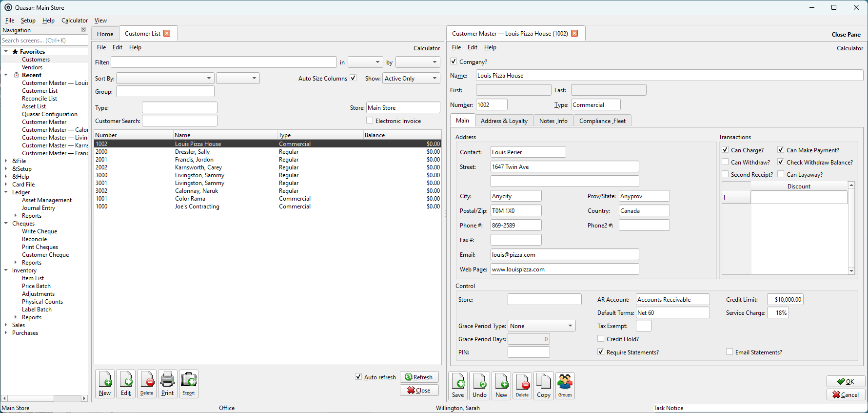Uncheck the Can Charge? checkbox

tap(725, 150)
